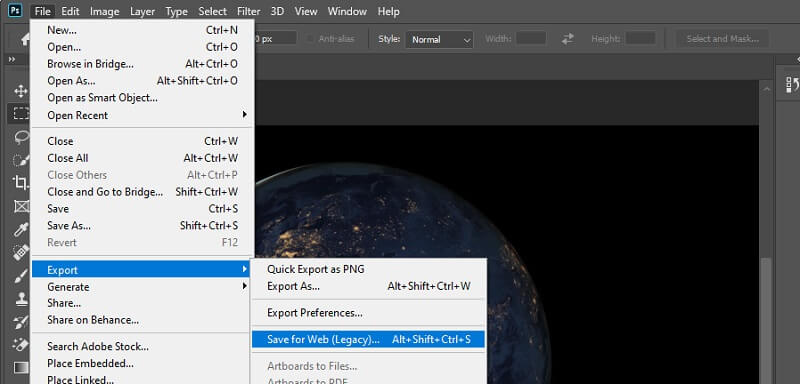Open the right-side collapsed panel icon
The height and width of the screenshot is (384, 800).
coord(791,84)
